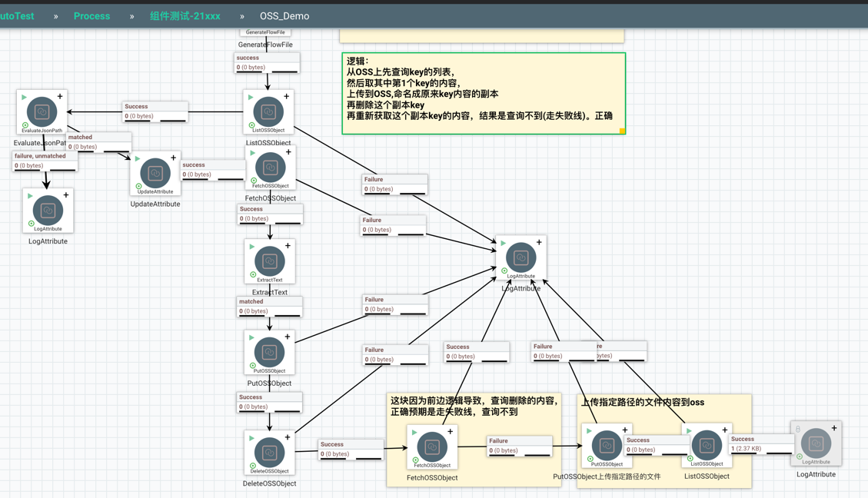
Task: Expand the ExtractText processor using its plus icon
Action: point(288,247)
